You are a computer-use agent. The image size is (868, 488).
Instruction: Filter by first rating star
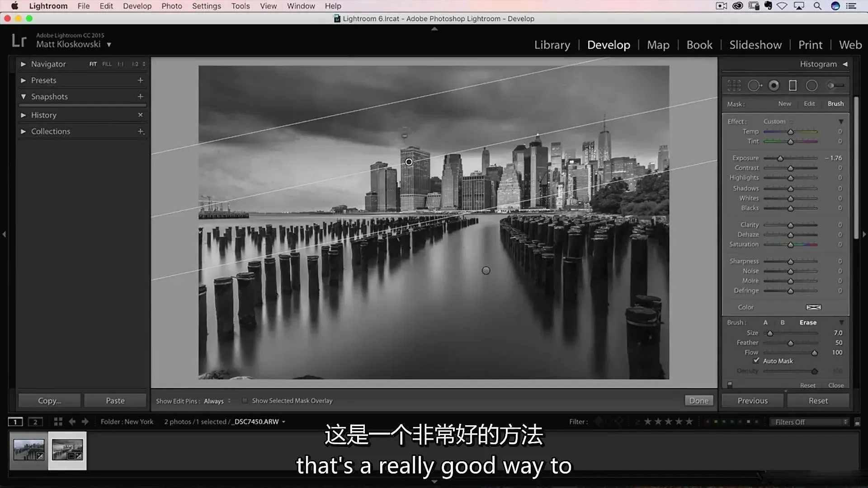click(648, 422)
